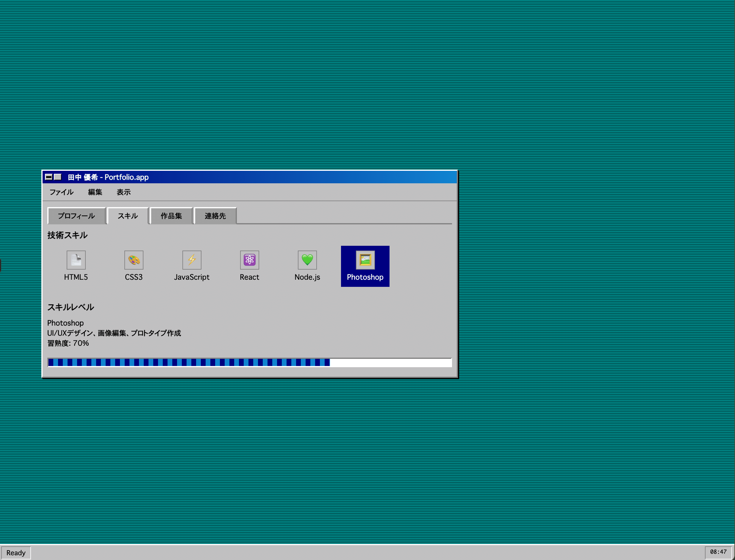Click the active スキル tab
This screenshot has width=735, height=560.
click(128, 216)
